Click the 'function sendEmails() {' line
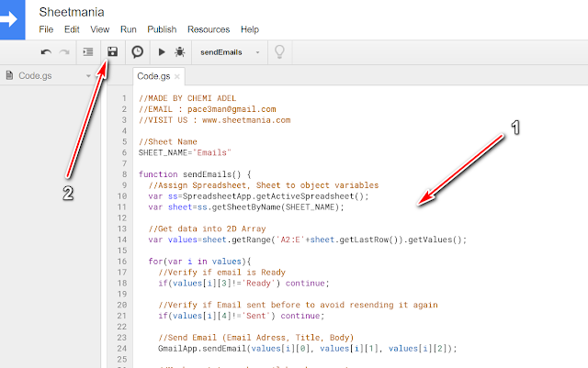 195,174
